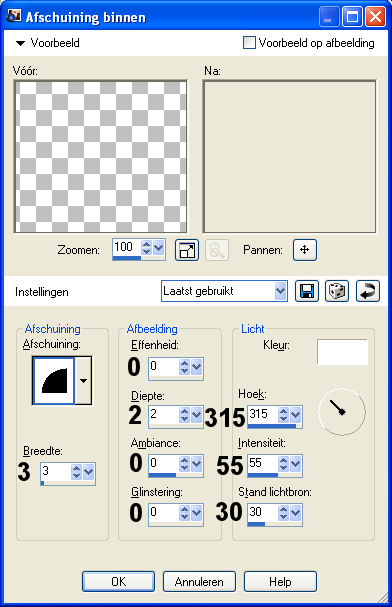Click the Pannen navigate cross icon

(305, 250)
